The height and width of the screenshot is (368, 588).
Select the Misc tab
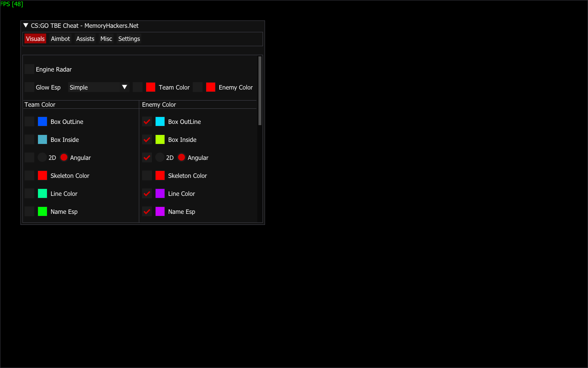(106, 39)
